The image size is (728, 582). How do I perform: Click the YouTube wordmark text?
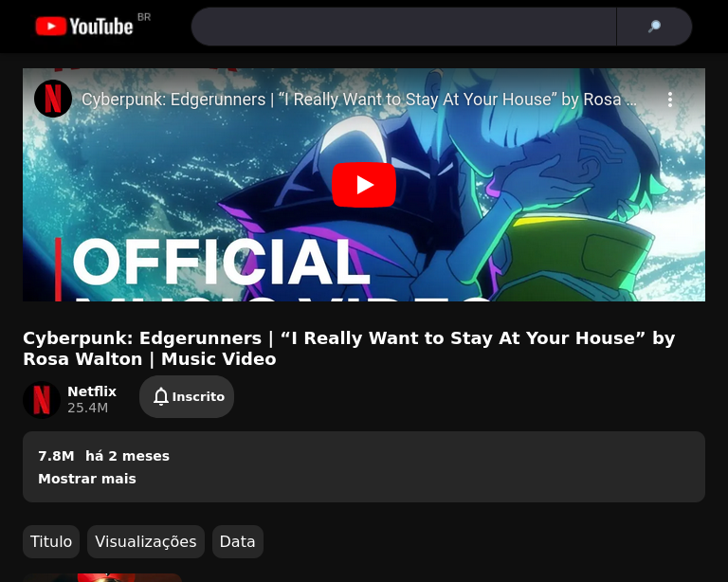[101, 27]
